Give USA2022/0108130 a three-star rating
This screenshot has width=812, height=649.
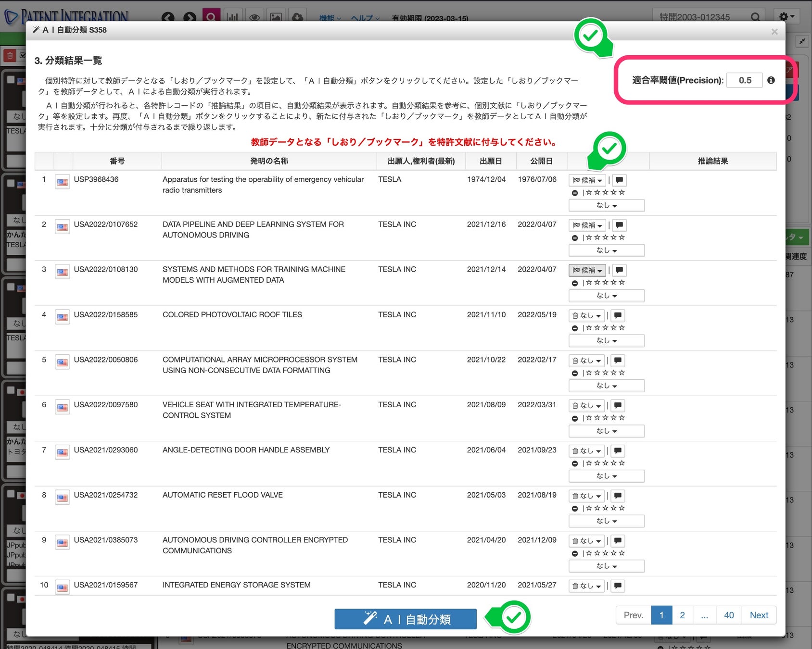(x=606, y=283)
